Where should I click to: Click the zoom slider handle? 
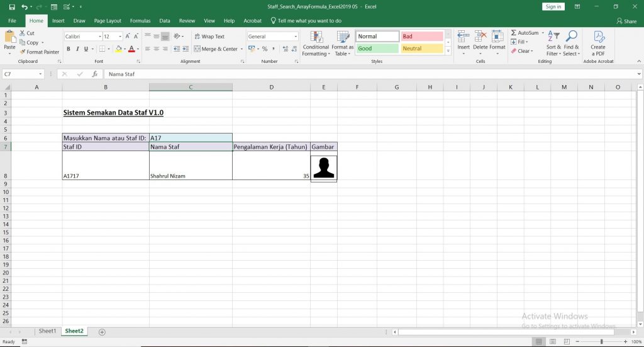click(x=601, y=342)
